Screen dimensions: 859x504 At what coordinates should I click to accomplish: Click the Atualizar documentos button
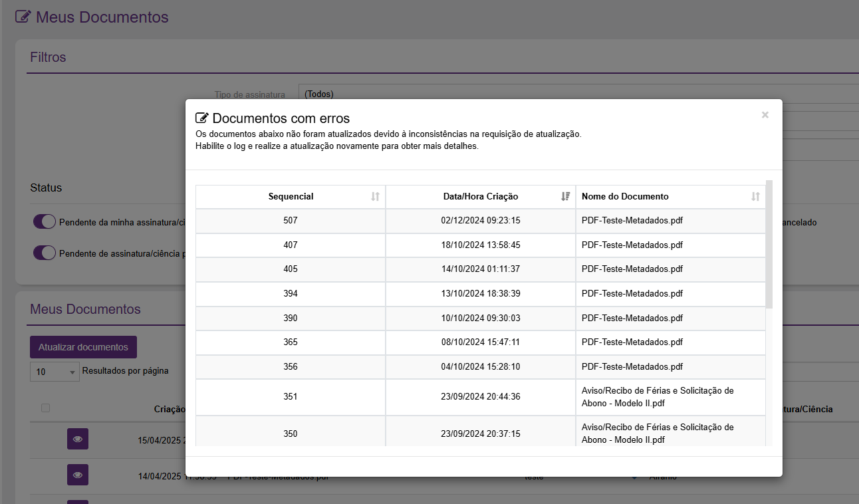point(83,347)
